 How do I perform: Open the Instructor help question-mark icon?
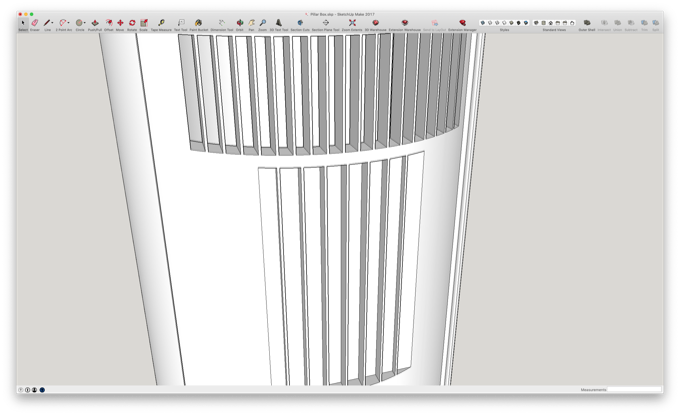point(20,390)
